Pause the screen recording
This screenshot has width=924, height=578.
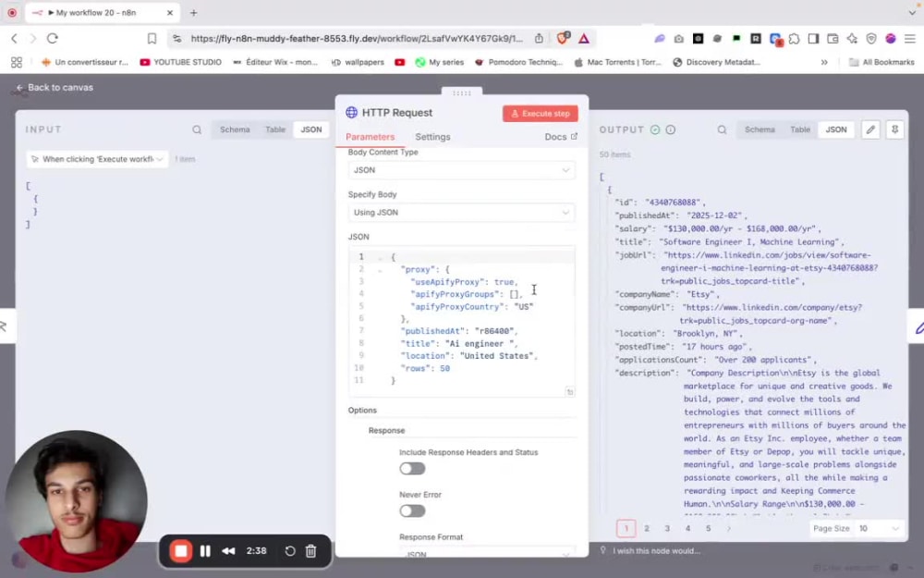click(x=205, y=551)
